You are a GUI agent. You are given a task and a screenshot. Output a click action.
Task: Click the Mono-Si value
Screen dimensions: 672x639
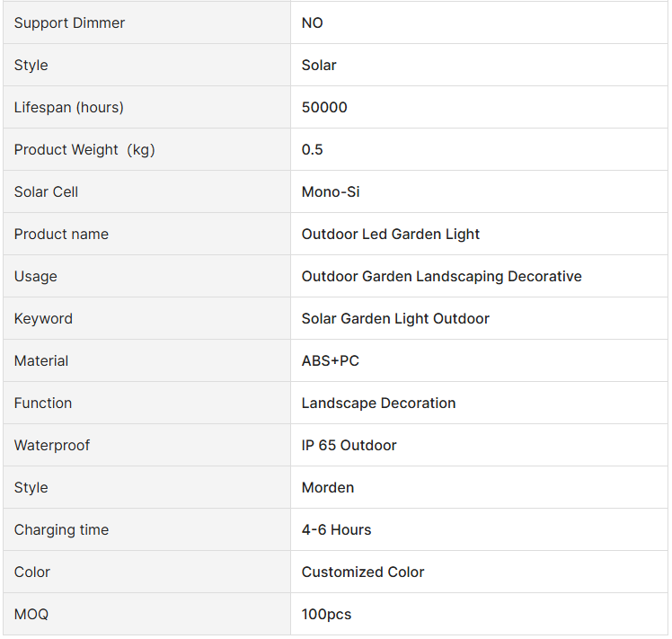pos(331,191)
